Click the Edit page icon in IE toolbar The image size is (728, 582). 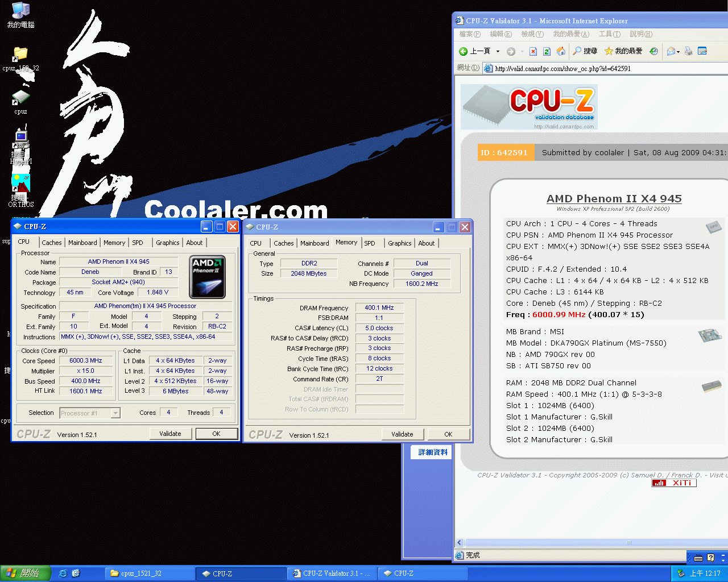click(702, 51)
